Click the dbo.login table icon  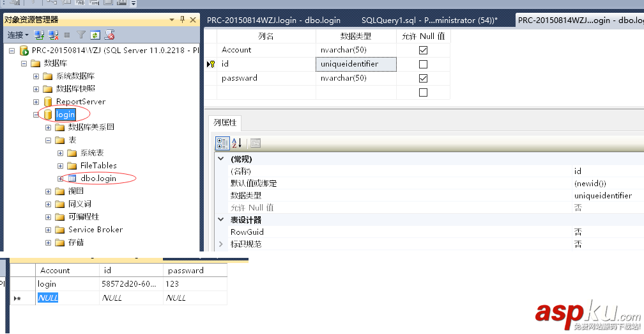pos(72,179)
